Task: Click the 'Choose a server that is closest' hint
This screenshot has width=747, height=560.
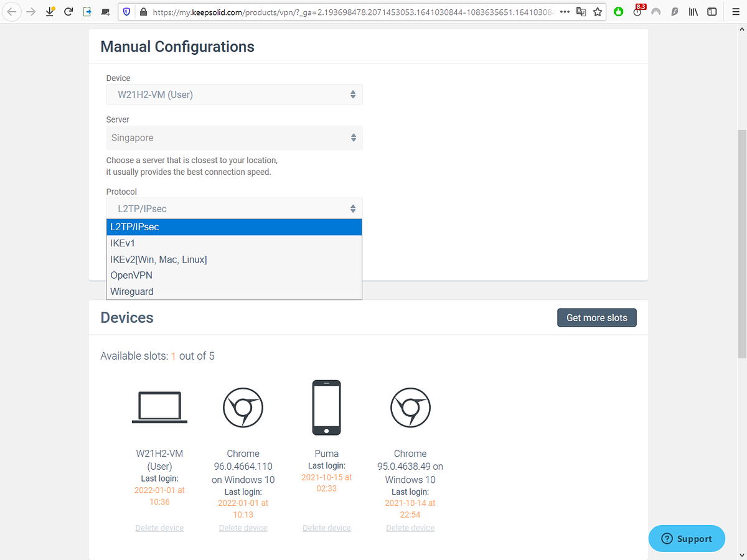Action: point(192,166)
